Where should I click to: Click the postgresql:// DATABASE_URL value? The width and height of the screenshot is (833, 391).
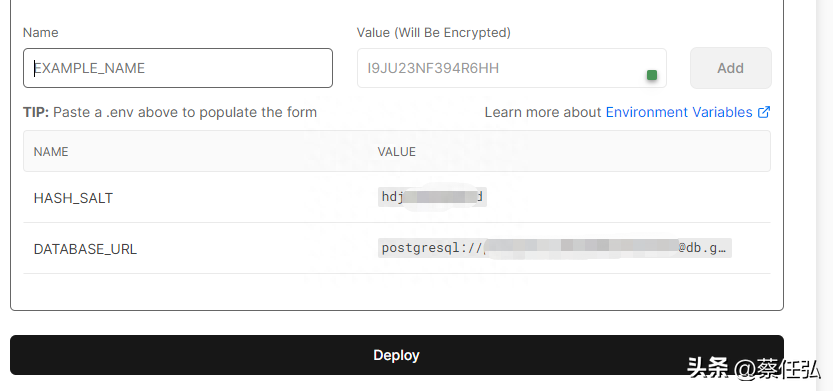coord(555,248)
